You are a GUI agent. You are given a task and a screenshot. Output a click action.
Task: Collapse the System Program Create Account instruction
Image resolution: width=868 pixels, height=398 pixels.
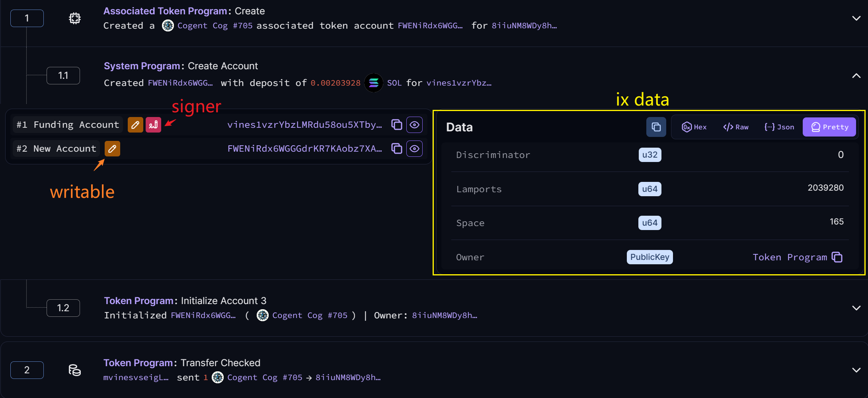856,76
